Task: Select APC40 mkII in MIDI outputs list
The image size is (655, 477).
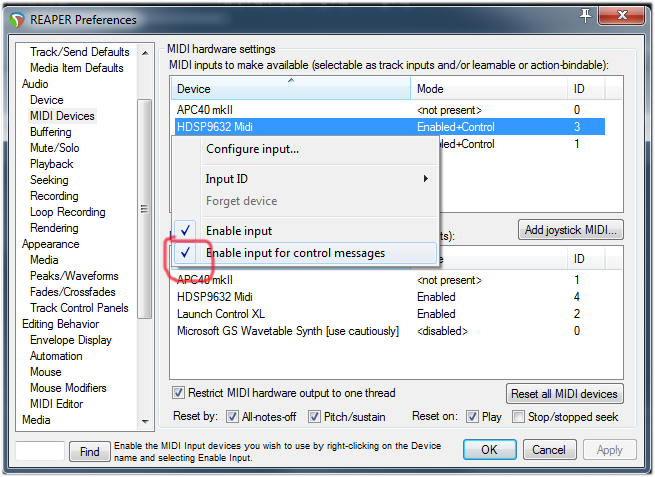Action: coord(388,280)
